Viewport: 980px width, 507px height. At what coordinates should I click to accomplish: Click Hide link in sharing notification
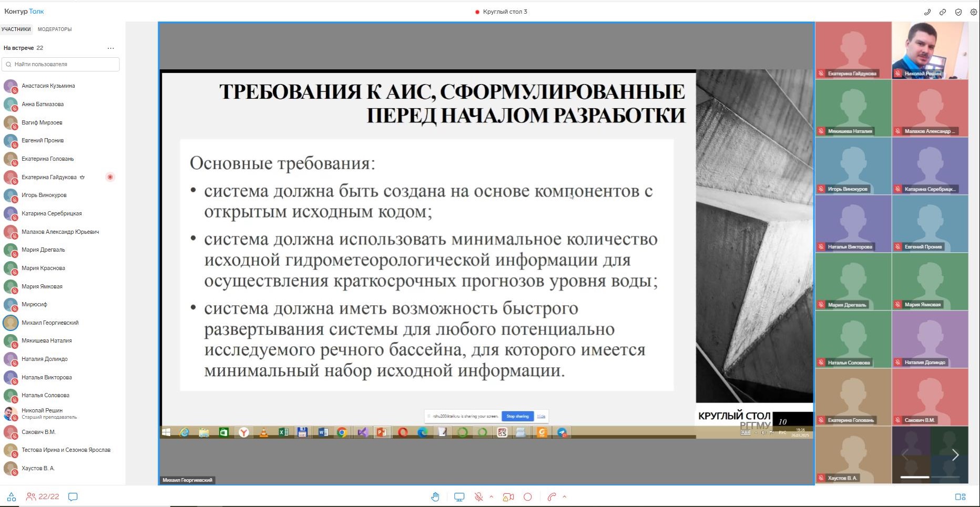[541, 416]
